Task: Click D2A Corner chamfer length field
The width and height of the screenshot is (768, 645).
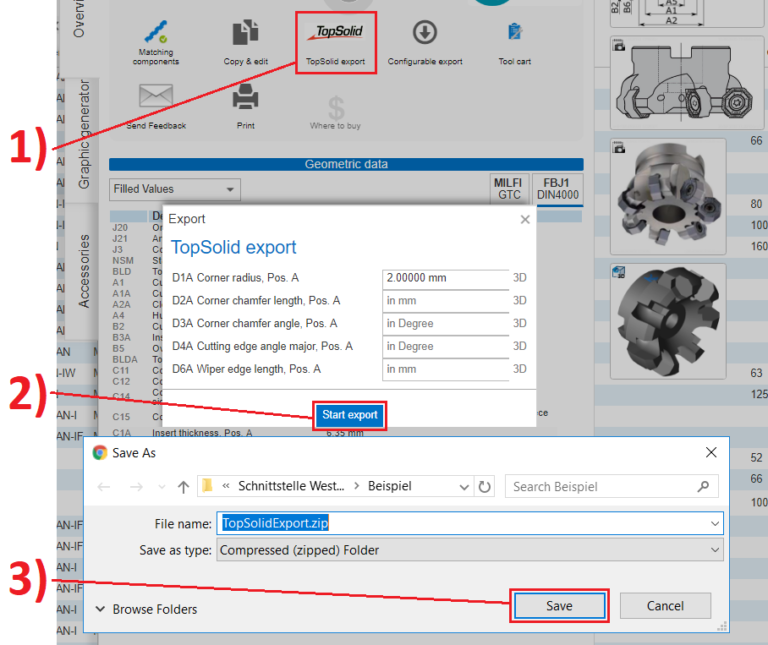Action: [x=446, y=301]
